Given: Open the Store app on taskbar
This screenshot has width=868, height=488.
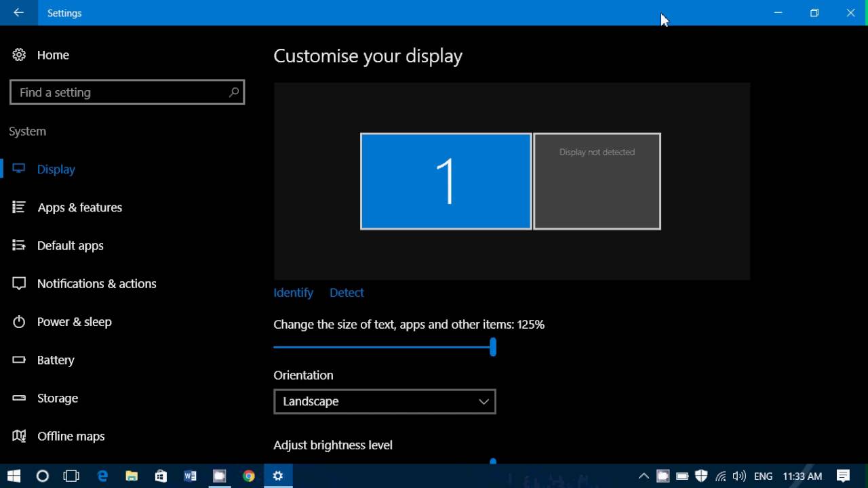Looking at the screenshot, I should coord(161,476).
